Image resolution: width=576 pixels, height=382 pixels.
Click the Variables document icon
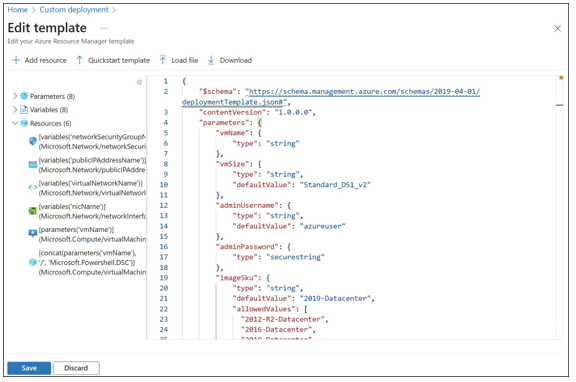coord(24,109)
